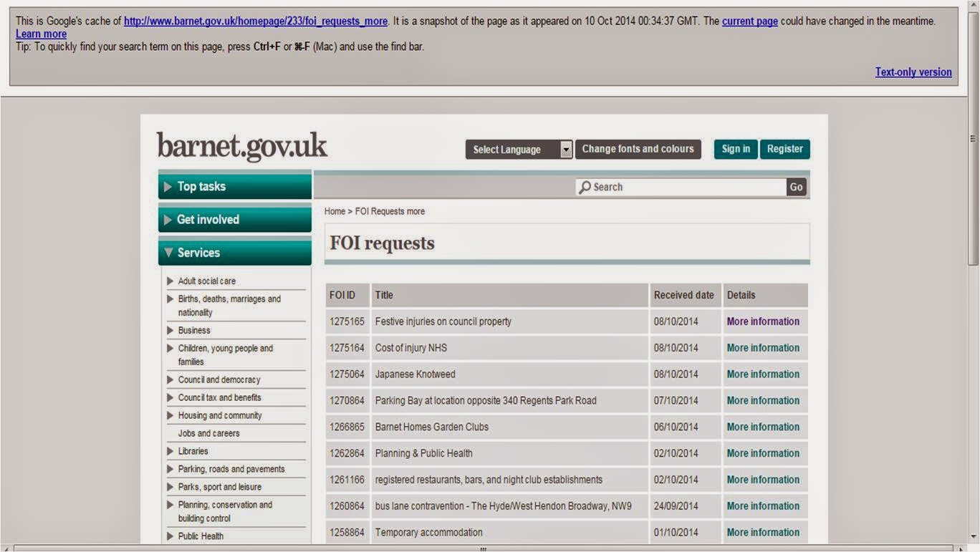Open Council tax and benefits link
980x552 pixels.
click(220, 397)
